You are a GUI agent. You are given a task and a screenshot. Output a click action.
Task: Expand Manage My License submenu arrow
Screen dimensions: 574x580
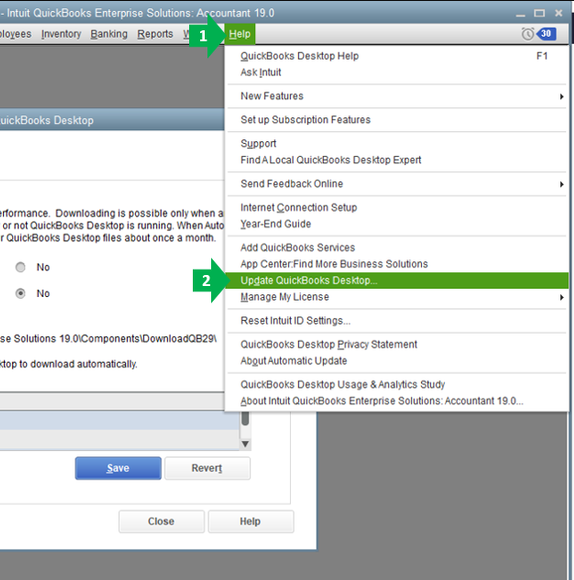[x=561, y=297]
